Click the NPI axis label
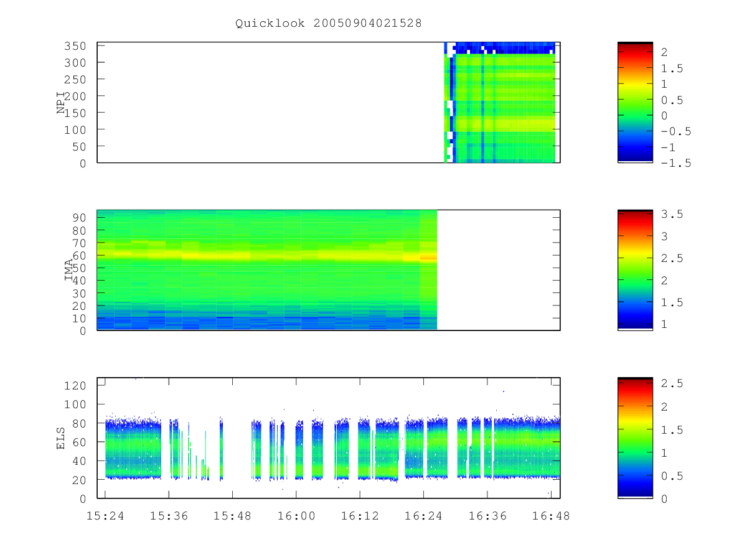 pos(61,103)
